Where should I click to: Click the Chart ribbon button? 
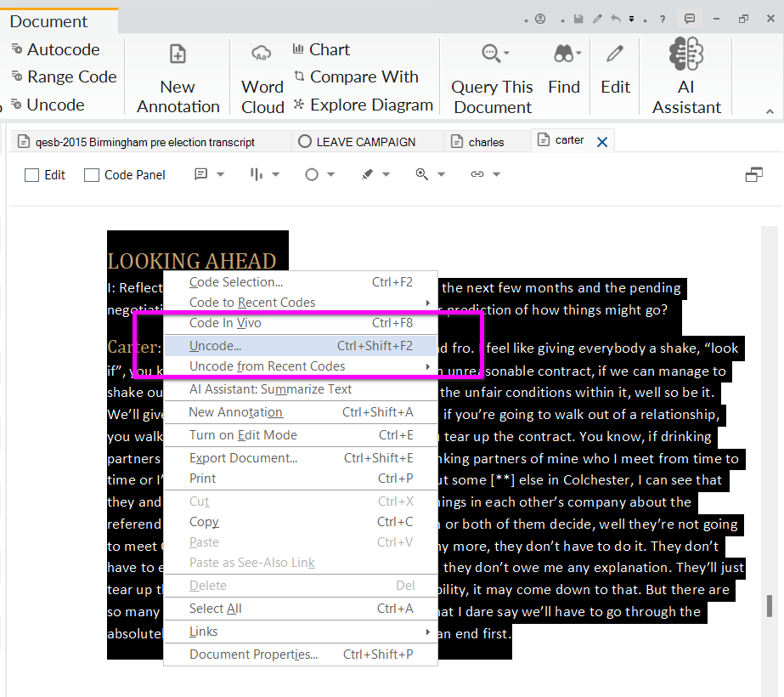320,49
